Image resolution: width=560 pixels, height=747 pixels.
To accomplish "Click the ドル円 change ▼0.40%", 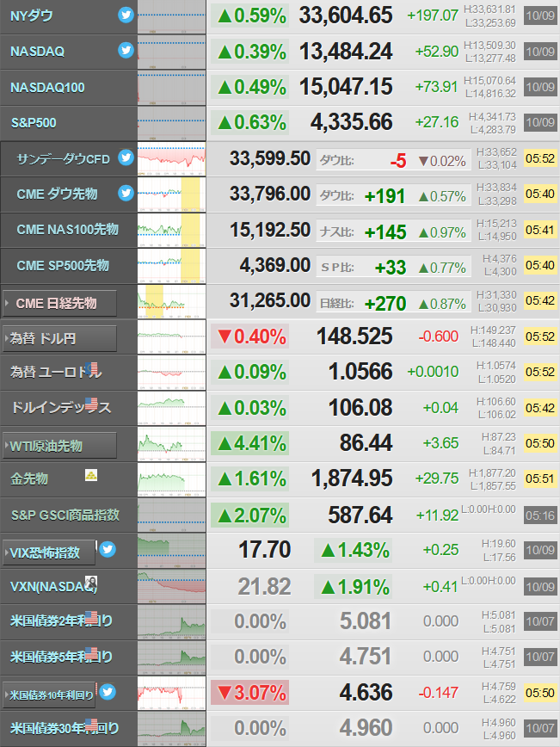I will pyautogui.click(x=250, y=336).
